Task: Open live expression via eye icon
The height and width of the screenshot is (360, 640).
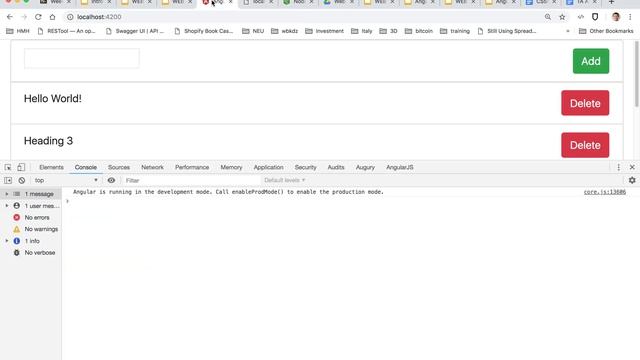Action: point(111,180)
